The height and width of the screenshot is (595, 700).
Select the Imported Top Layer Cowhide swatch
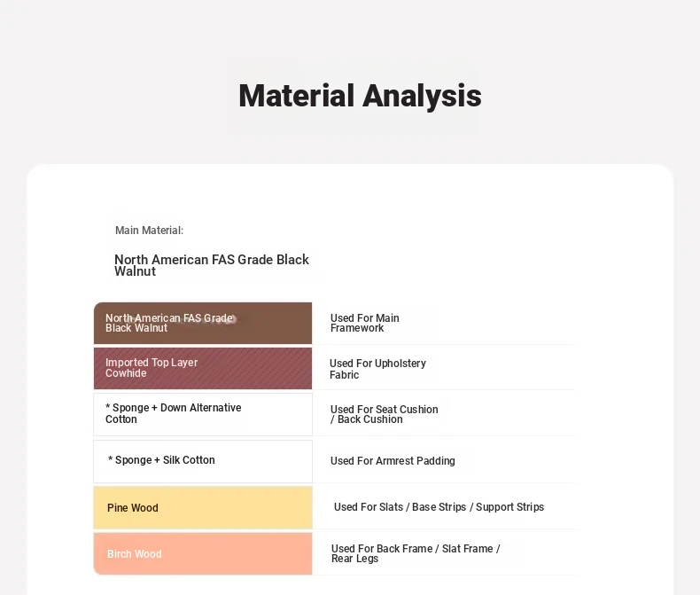(x=203, y=369)
